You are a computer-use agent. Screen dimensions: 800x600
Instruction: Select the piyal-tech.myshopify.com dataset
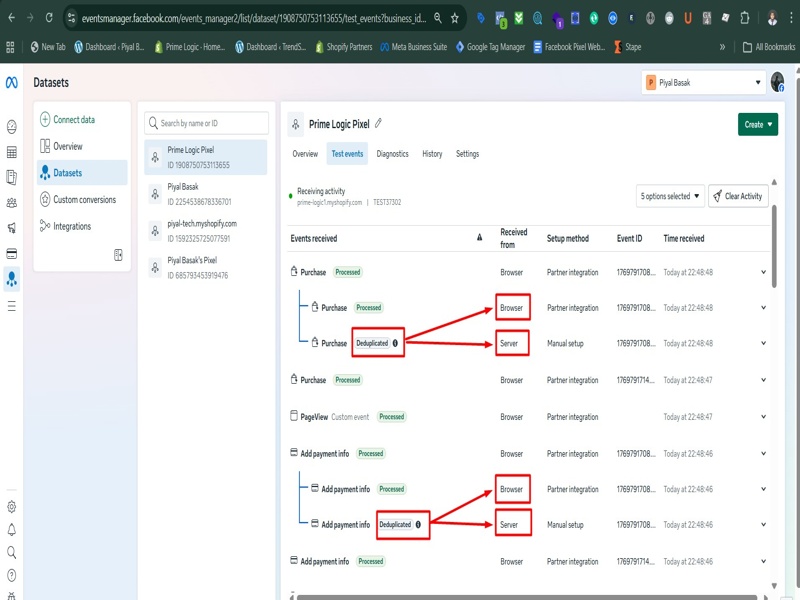coord(206,231)
